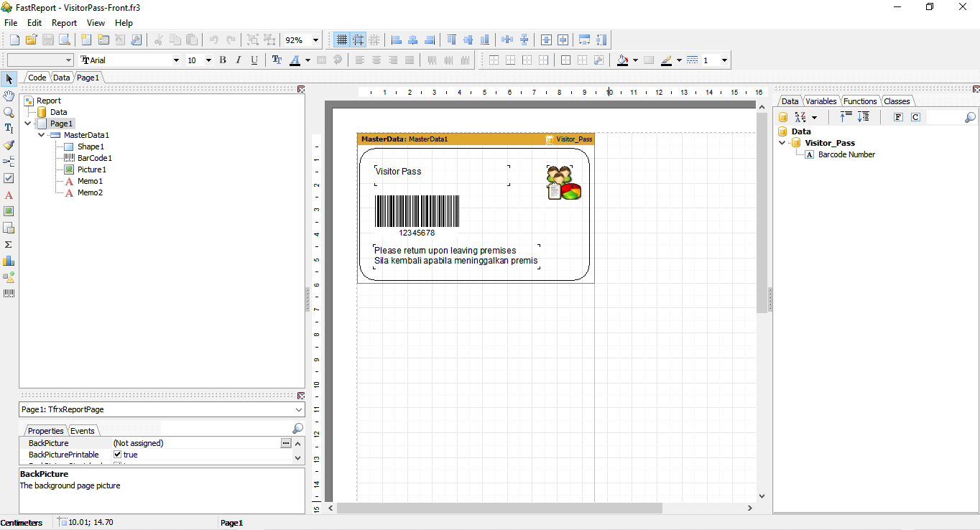Viewport: 980px width, 530px height.
Task: Apply bold formatting button
Action: [223, 60]
